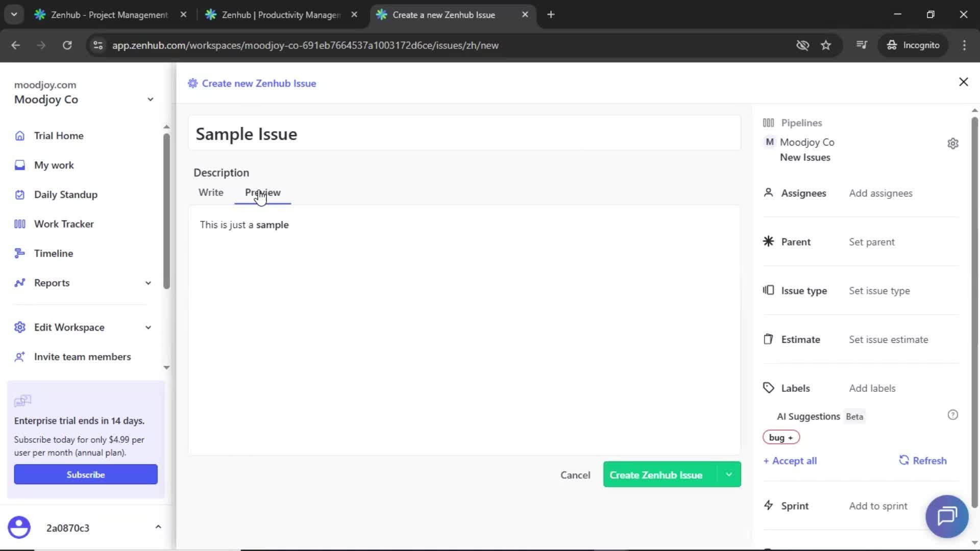Open the Create Zenhub Issue dropdown arrow
Screen dimensions: 980x551
click(729, 474)
